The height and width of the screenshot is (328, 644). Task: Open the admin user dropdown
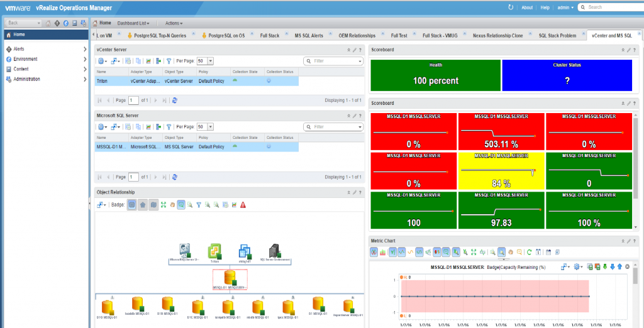(x=565, y=8)
